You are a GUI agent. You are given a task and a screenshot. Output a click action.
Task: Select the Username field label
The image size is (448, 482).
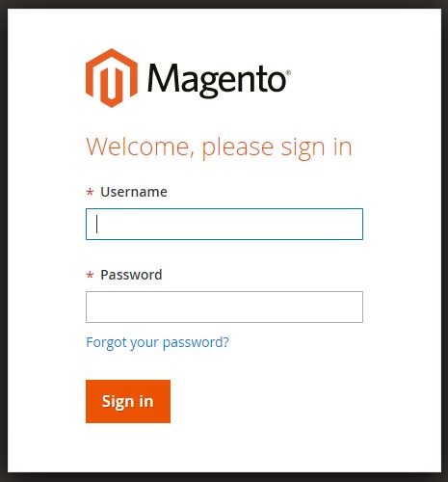(x=134, y=192)
